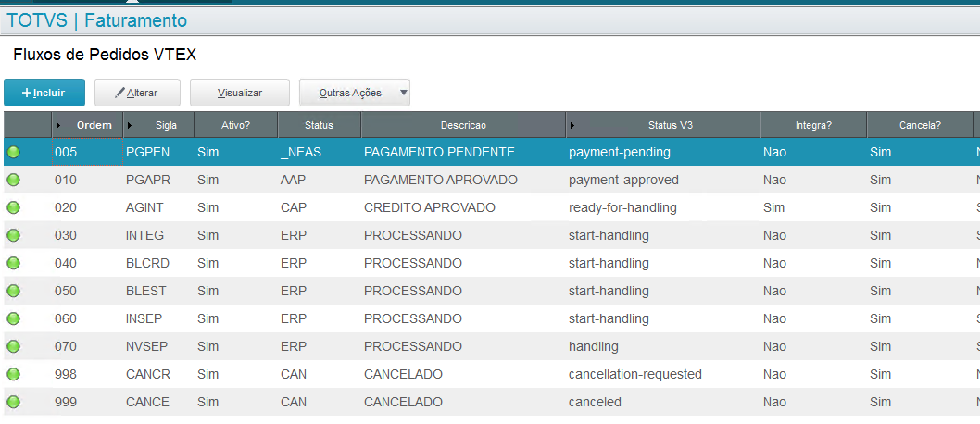
Task: Click the TOTVS | Faturamento title
Action: pos(97,20)
